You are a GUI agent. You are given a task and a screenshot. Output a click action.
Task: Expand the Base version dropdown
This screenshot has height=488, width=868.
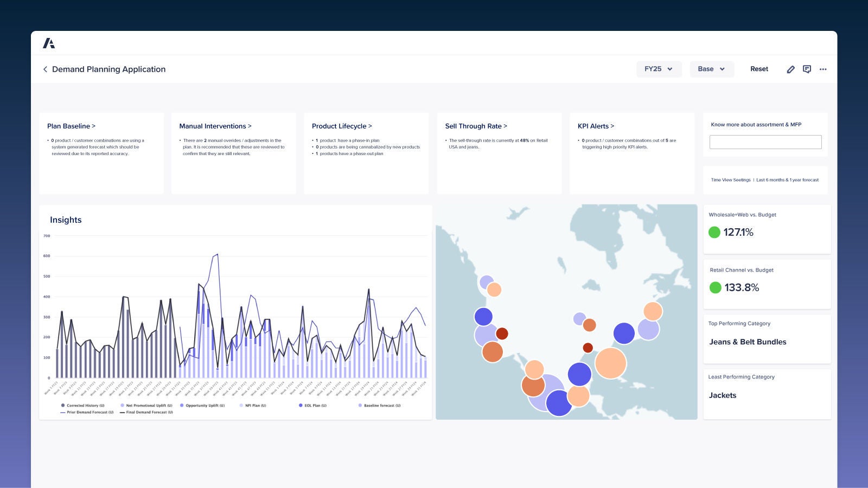click(x=711, y=69)
